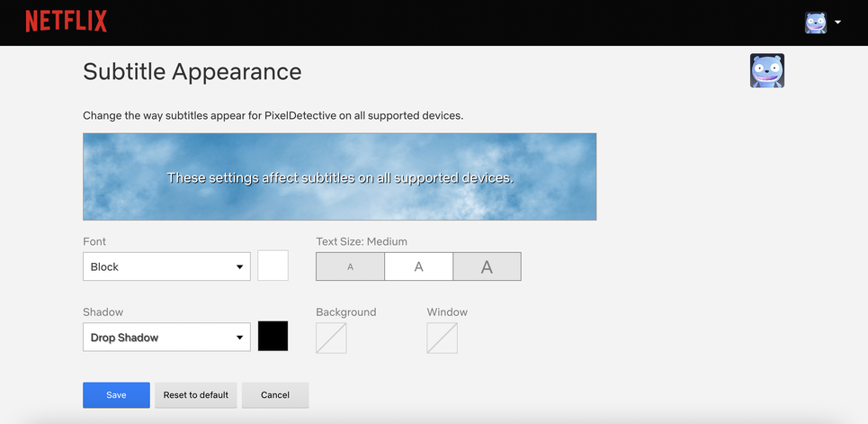Pick the black shadow color swatch

point(273,336)
